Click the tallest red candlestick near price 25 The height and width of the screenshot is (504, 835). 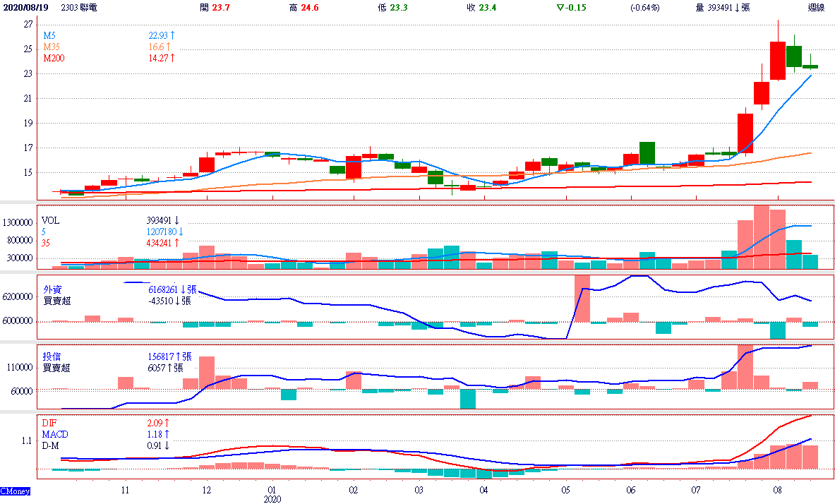click(x=778, y=61)
